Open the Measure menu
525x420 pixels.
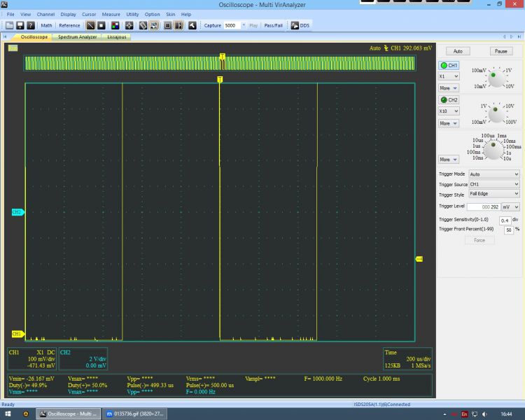[111, 14]
